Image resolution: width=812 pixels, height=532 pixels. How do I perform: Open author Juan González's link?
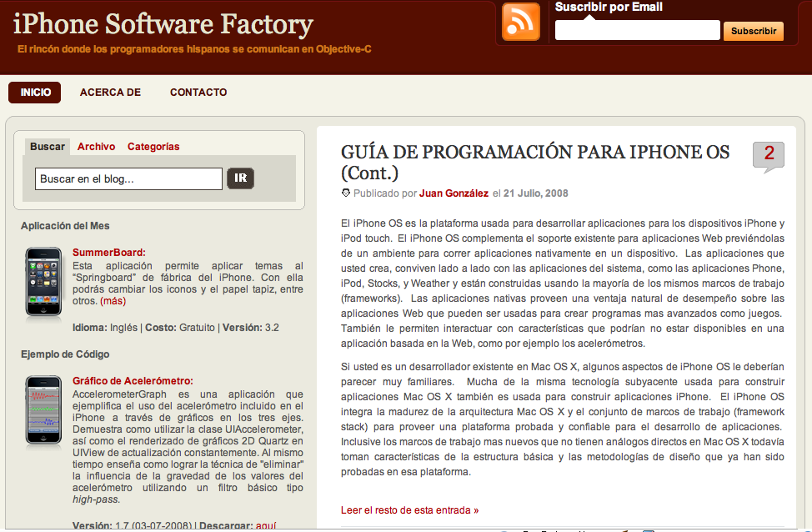pos(454,193)
